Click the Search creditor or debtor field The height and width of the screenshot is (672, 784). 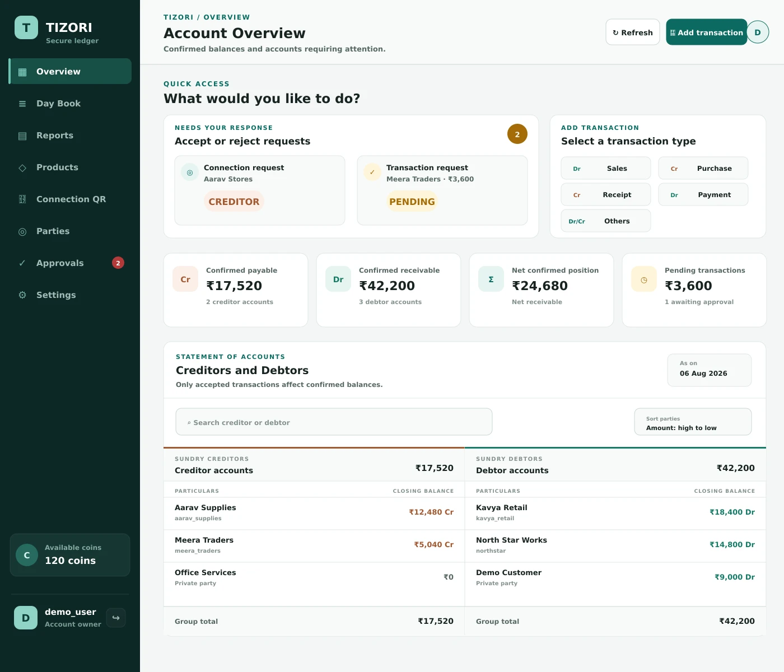pyautogui.click(x=334, y=422)
